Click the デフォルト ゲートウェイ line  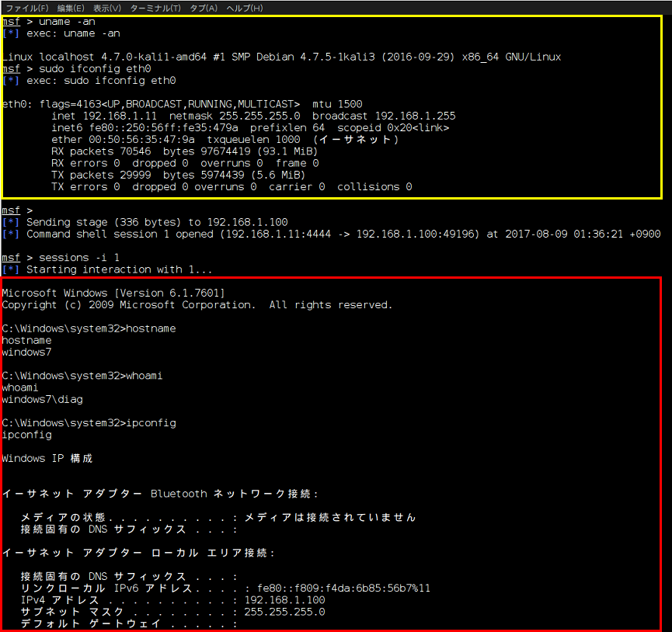click(128, 623)
